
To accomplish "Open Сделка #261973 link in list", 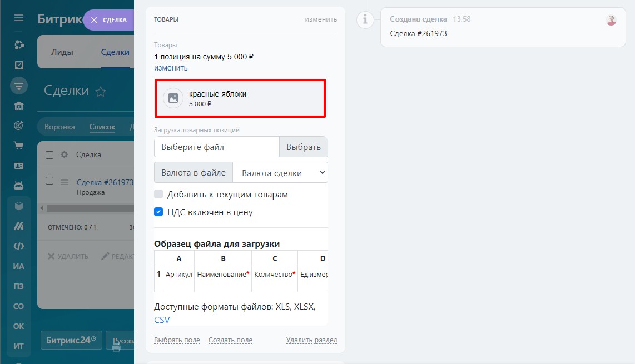I will coord(105,182).
